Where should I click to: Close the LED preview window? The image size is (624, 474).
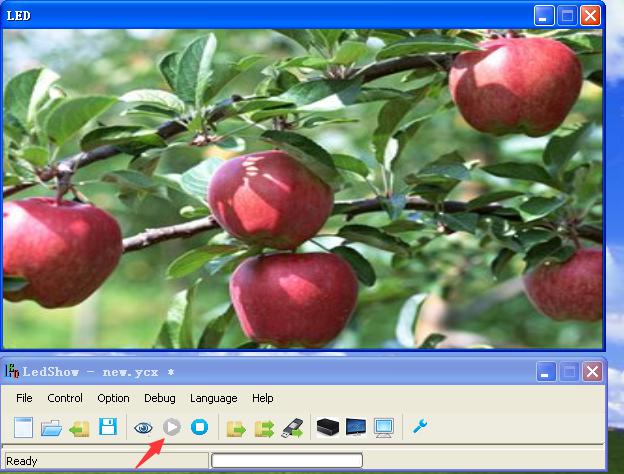(x=591, y=16)
